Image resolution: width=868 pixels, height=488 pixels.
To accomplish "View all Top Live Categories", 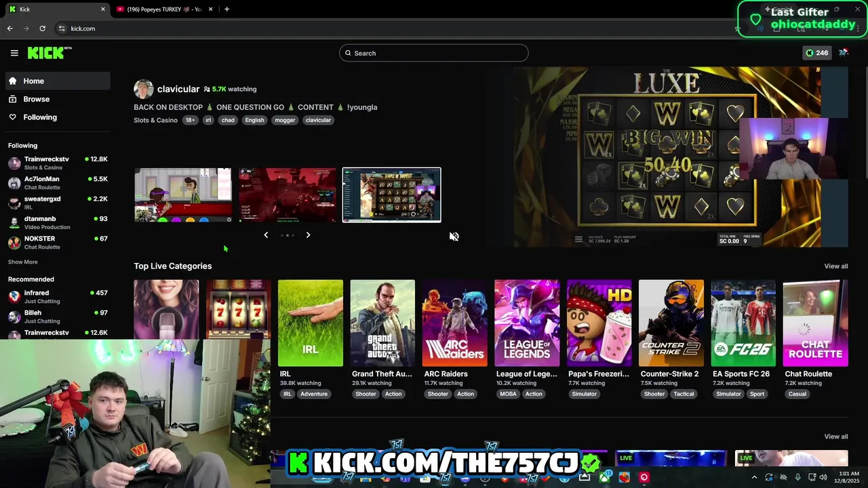I will [x=835, y=266].
